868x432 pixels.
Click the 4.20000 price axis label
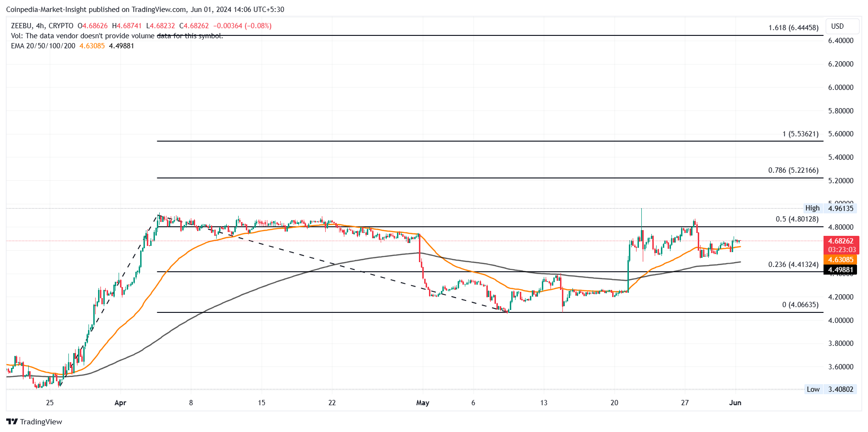[x=841, y=297]
